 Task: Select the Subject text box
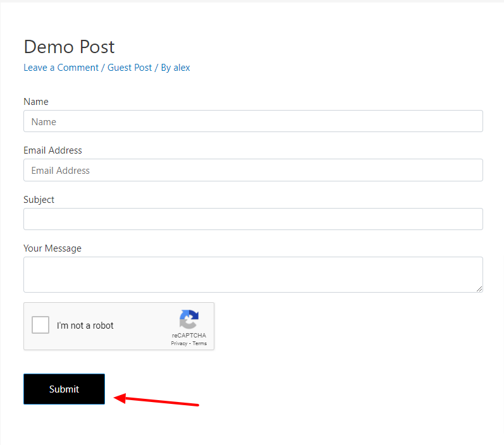pos(253,219)
